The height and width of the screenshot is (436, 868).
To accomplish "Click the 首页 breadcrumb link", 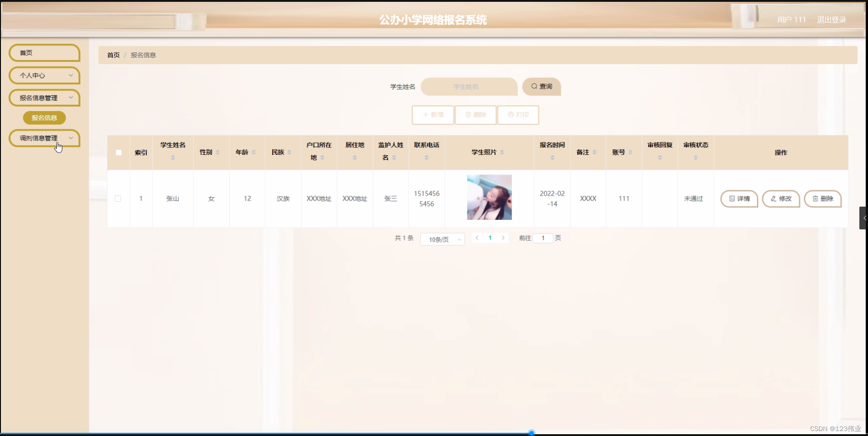I will coord(112,55).
